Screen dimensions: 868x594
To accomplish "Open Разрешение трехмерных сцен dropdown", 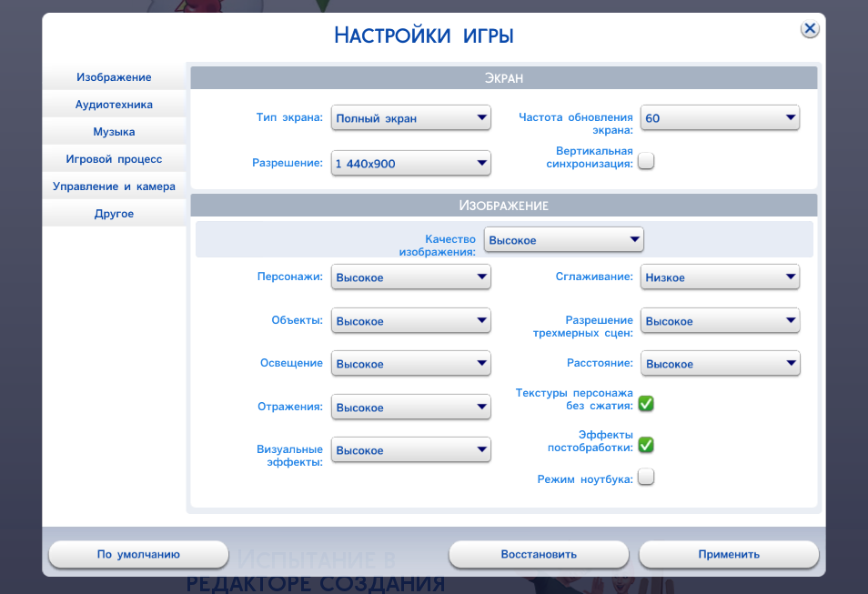I will 720,320.
